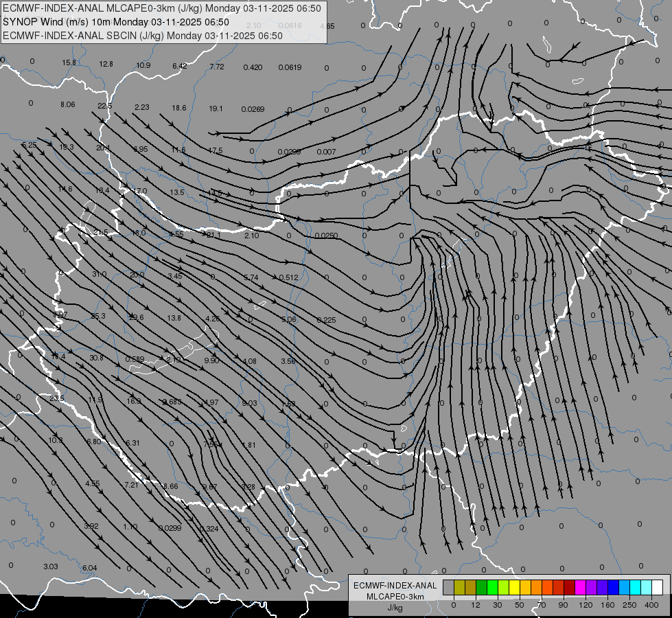Image resolution: width=672 pixels, height=618 pixels.
Task: Click the map data value '21.1'
Action: pos(214,235)
